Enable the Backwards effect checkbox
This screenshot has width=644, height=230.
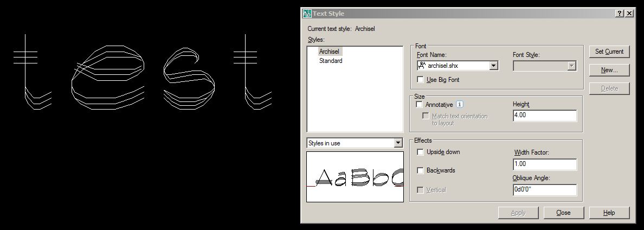click(420, 170)
